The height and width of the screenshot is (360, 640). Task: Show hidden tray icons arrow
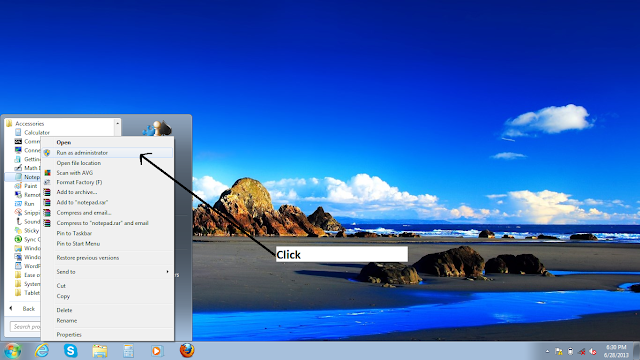tap(547, 351)
